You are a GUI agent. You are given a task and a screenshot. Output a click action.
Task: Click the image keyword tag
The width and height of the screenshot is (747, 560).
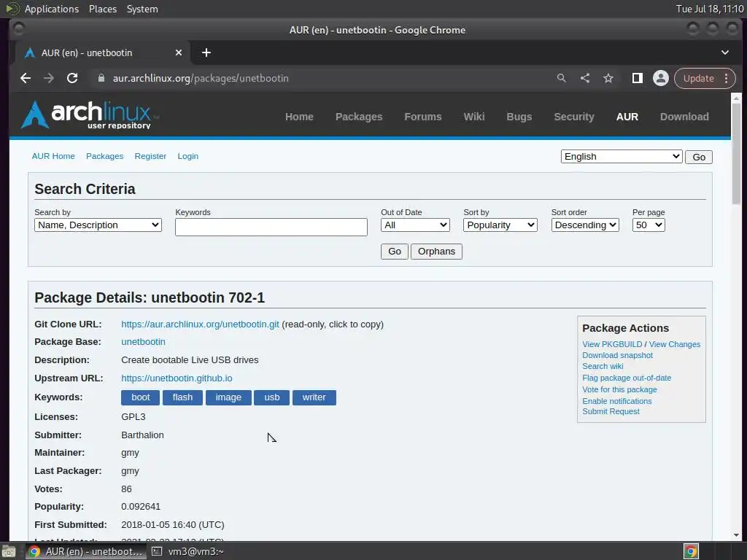coord(228,397)
